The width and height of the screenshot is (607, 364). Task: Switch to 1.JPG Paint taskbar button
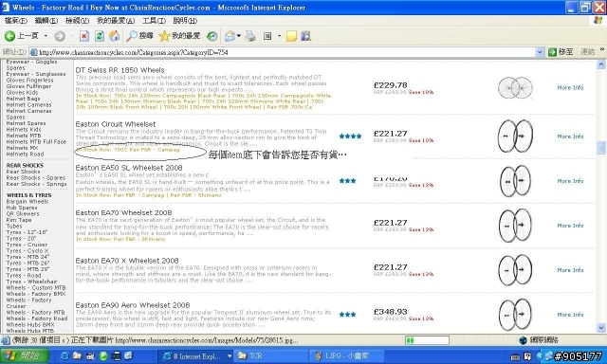click(347, 355)
